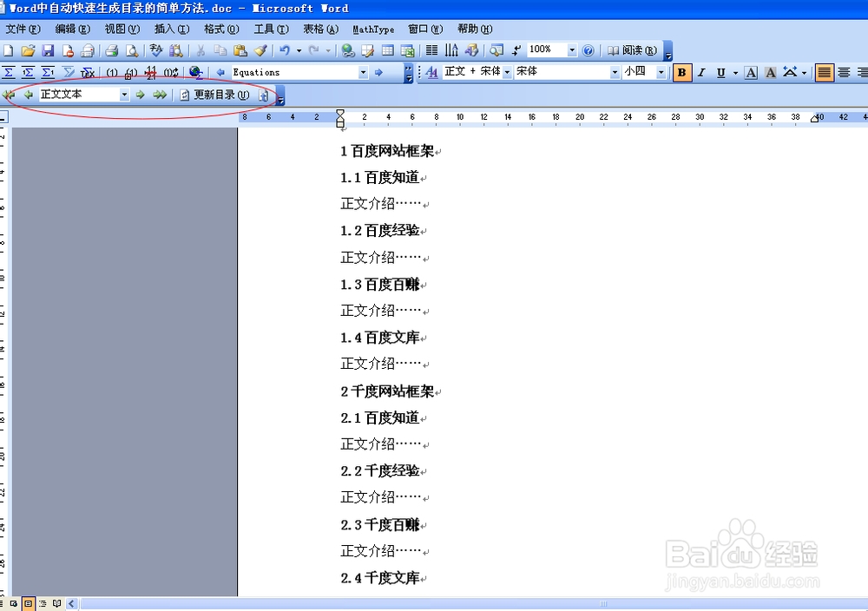868x611 pixels.
Task: Insert a table
Action: [x=387, y=51]
